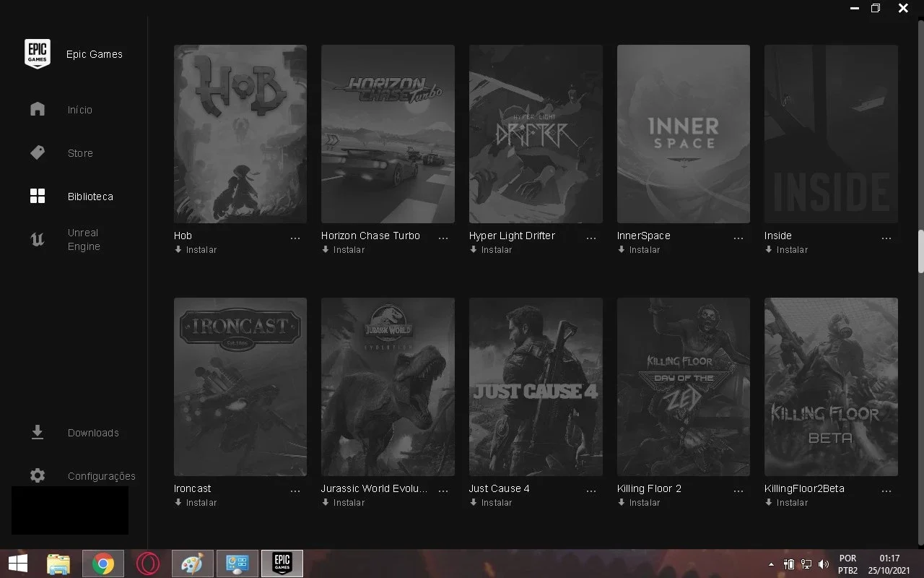Open File Explorer from the taskbar
The image size is (924, 578).
[58, 564]
